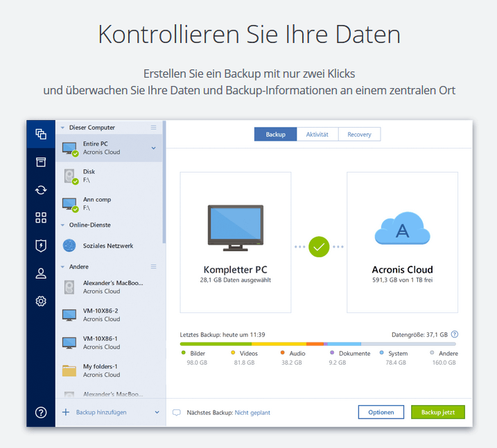Switch to the Recovery tab
This screenshot has width=497, height=448.
click(x=359, y=134)
